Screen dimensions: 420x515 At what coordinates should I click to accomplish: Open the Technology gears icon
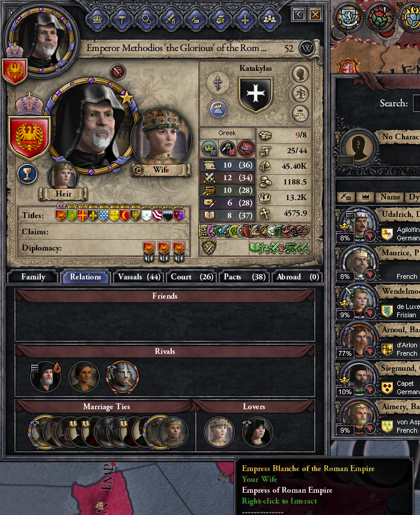[147, 19]
